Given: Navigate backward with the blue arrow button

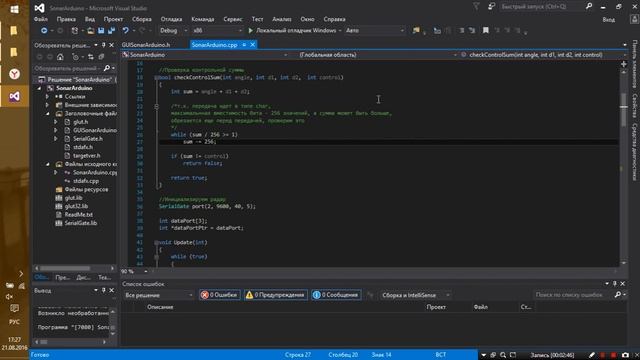Looking at the screenshot, I should click(x=44, y=31).
